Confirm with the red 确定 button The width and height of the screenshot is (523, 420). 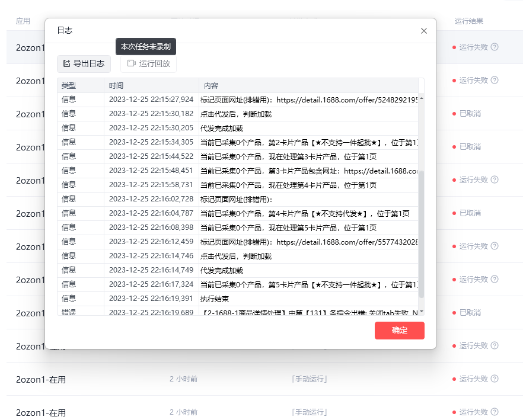click(400, 331)
